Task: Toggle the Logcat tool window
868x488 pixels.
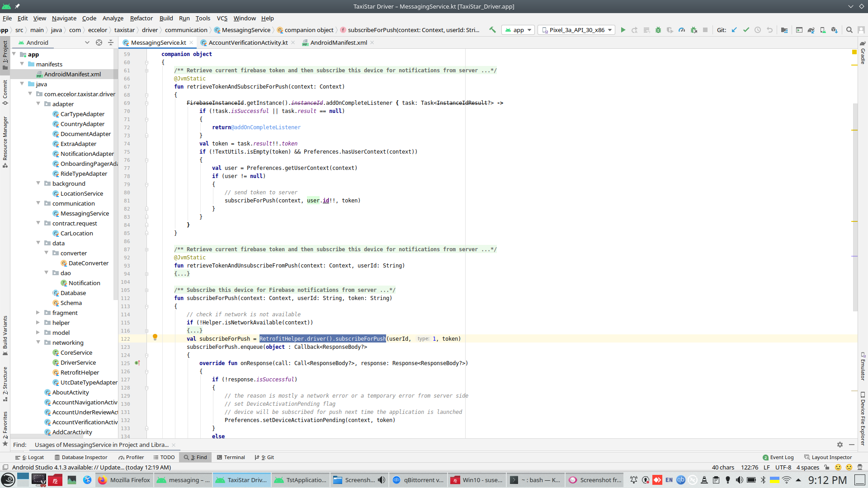Action: click(29, 457)
